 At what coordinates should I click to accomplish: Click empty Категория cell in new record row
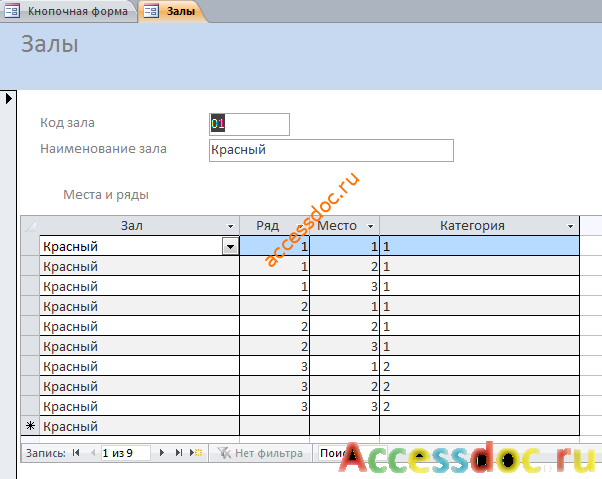(480, 426)
